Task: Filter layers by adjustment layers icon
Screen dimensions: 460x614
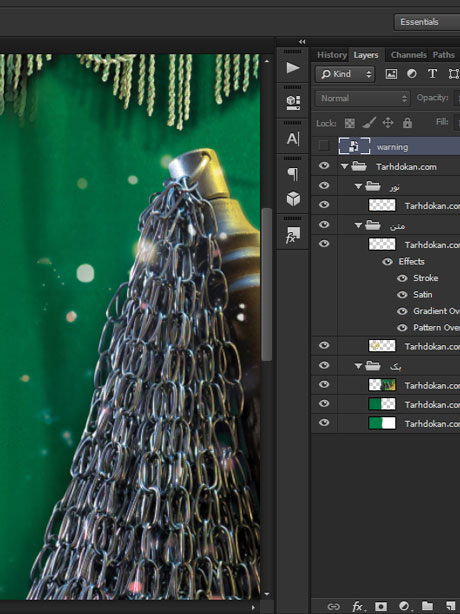Action: click(x=411, y=74)
